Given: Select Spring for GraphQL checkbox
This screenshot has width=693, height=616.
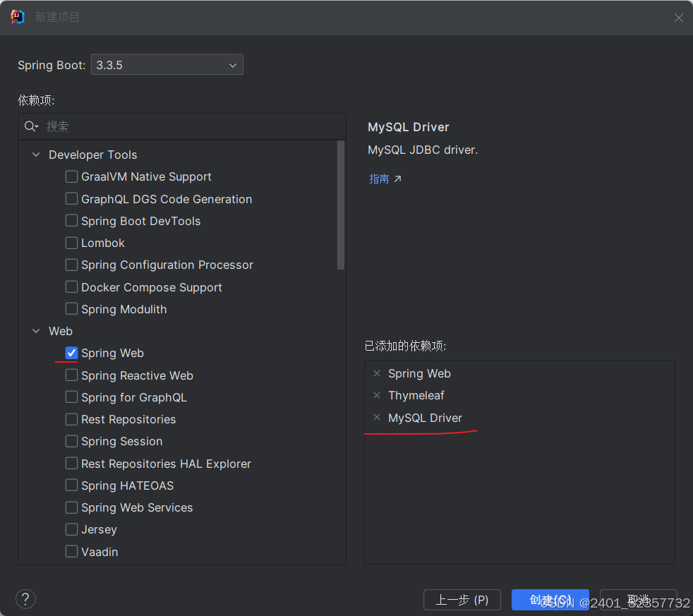Looking at the screenshot, I should click(71, 397).
